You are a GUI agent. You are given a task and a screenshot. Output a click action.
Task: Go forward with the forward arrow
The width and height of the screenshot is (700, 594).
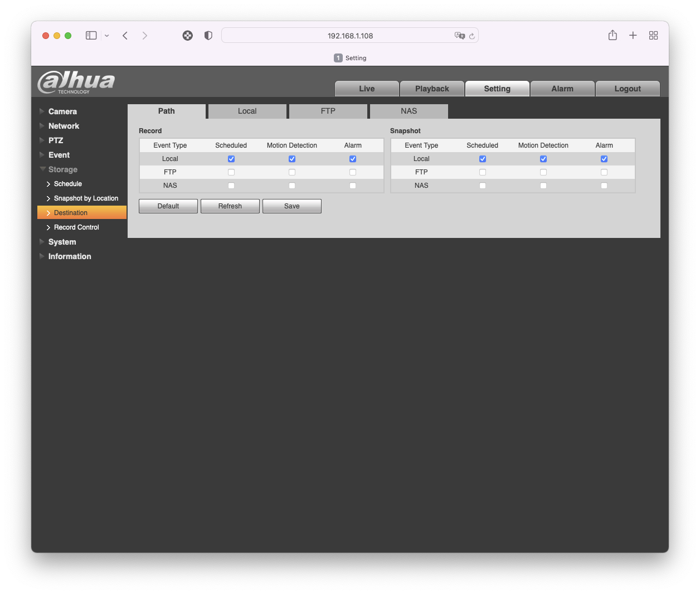pos(145,36)
